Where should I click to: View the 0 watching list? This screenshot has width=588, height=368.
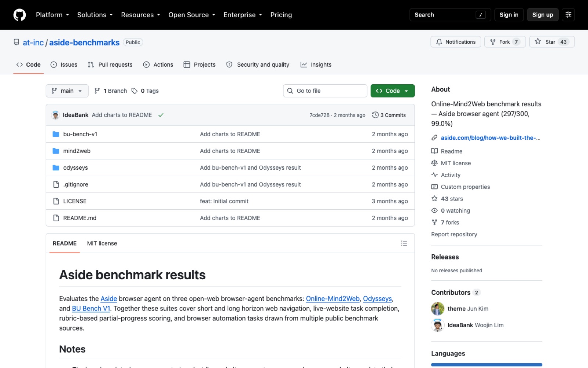tap(451, 210)
